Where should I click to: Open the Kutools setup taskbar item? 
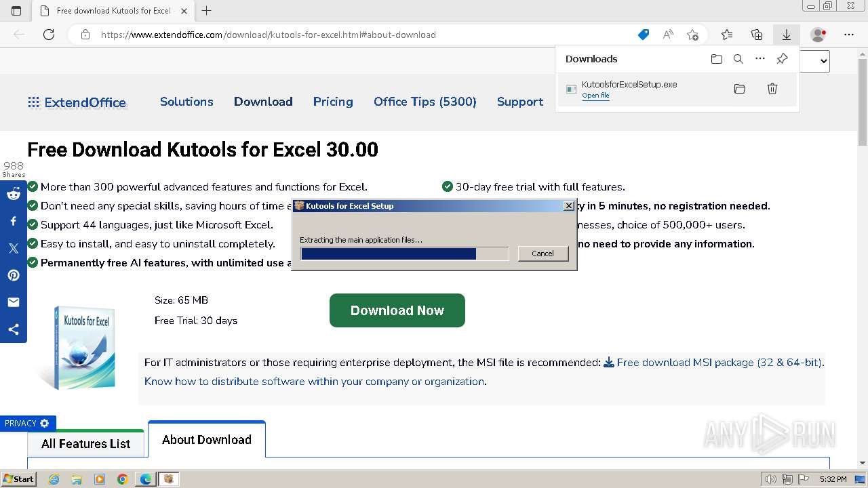(169, 479)
